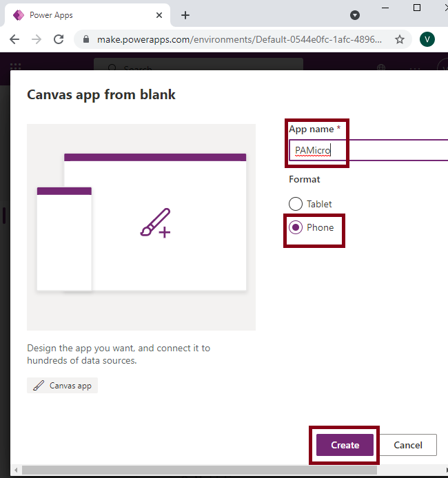The image size is (448, 478).
Task: Click the horizontal scrollbar of the dialog
Action: click(199, 470)
